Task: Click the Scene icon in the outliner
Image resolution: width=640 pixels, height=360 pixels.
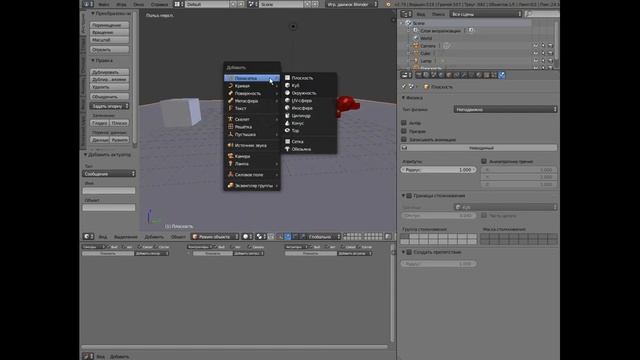Action: tap(408, 23)
